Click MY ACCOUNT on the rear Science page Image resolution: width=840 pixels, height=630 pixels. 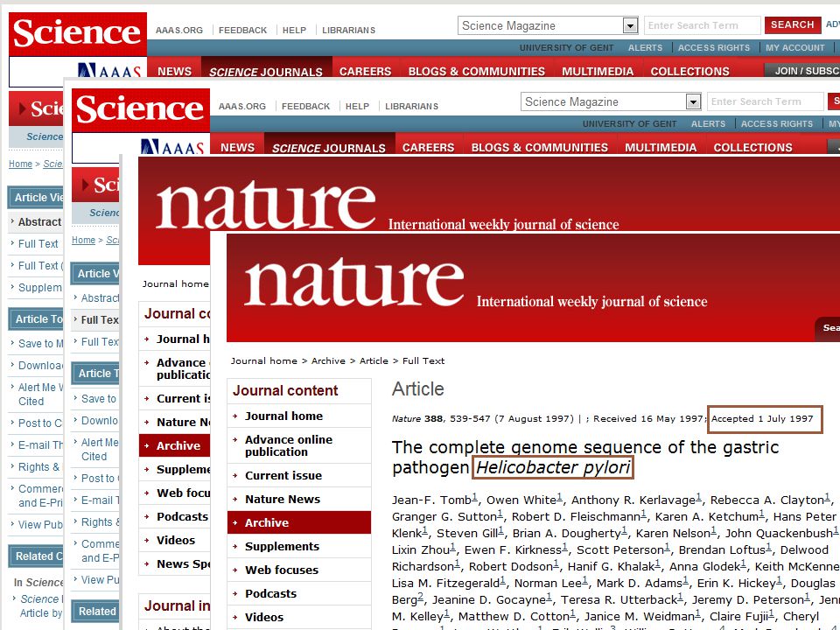[795, 47]
